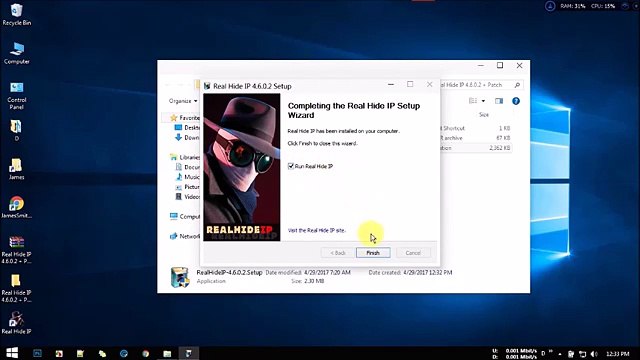The image size is (640, 360).
Task: Select the James folder desktop icon
Action: tap(16, 169)
